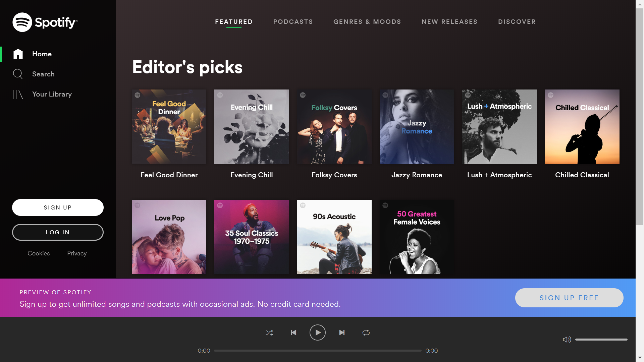Click the SIGN UP FREE button
This screenshot has height=362, width=644.
tap(569, 297)
